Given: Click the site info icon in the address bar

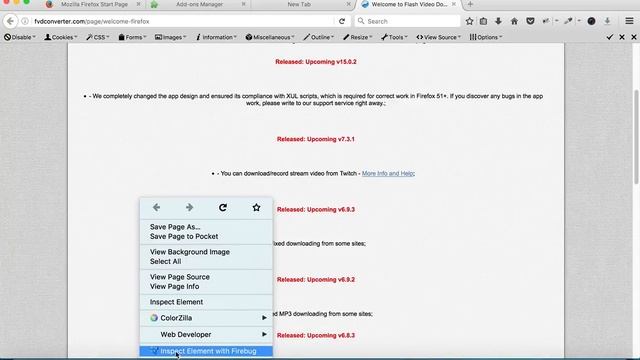Looking at the screenshot, I should (25, 21).
